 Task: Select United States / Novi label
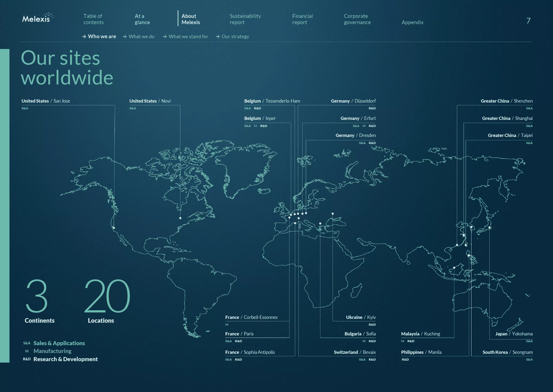pos(150,101)
